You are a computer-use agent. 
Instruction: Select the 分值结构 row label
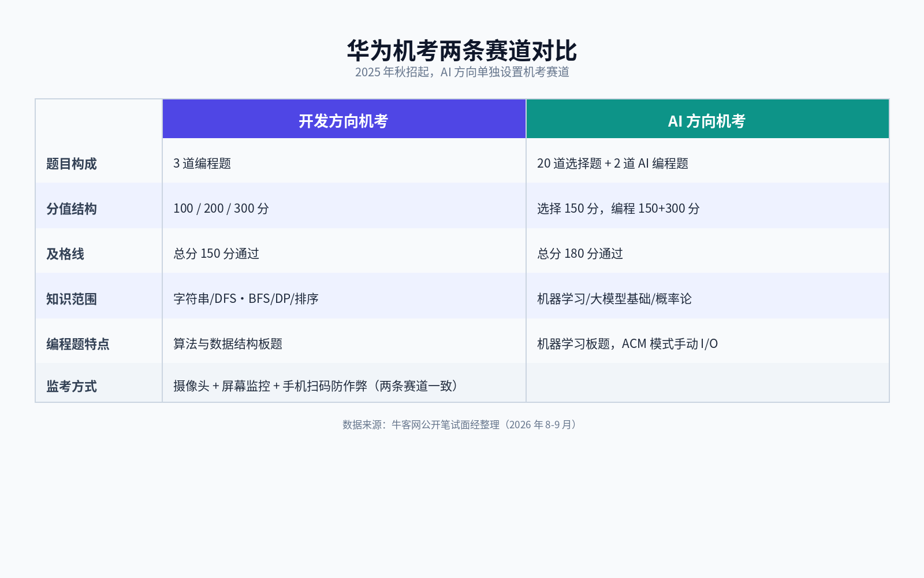click(72, 209)
